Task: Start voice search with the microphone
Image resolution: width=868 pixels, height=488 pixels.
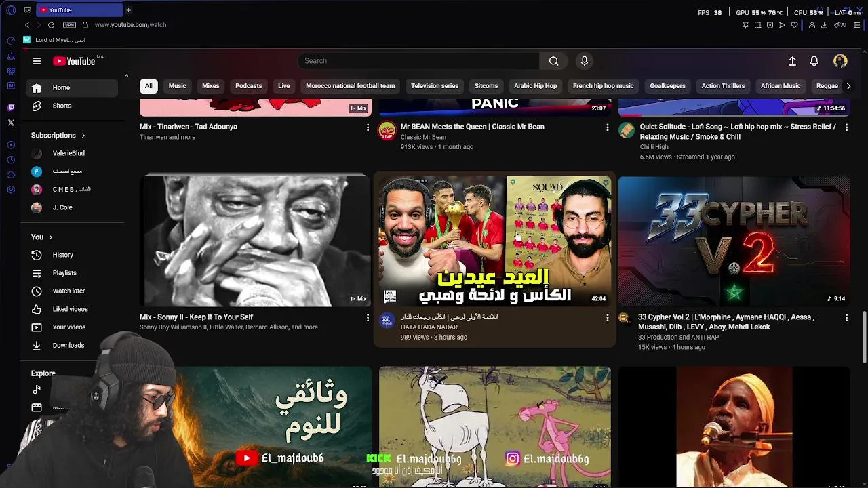Action: 585,61
